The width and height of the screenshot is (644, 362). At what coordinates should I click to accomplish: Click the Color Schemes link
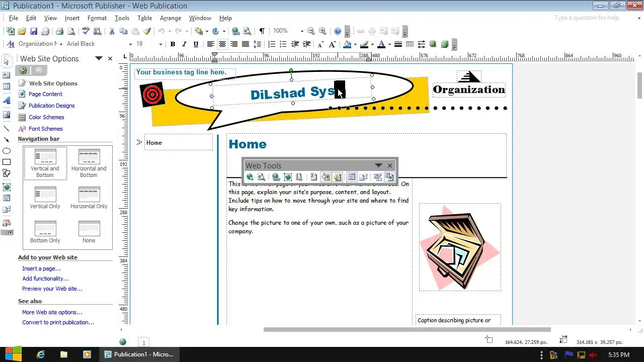pos(46,117)
